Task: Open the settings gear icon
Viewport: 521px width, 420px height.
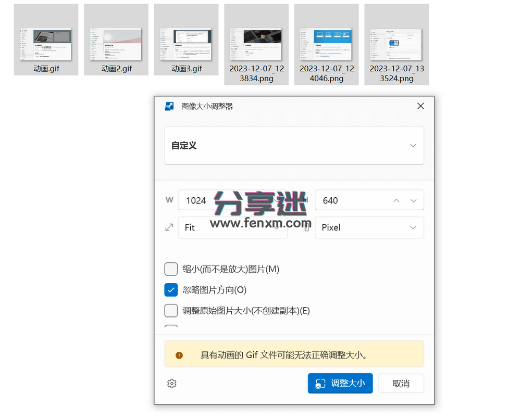Action: [172, 383]
